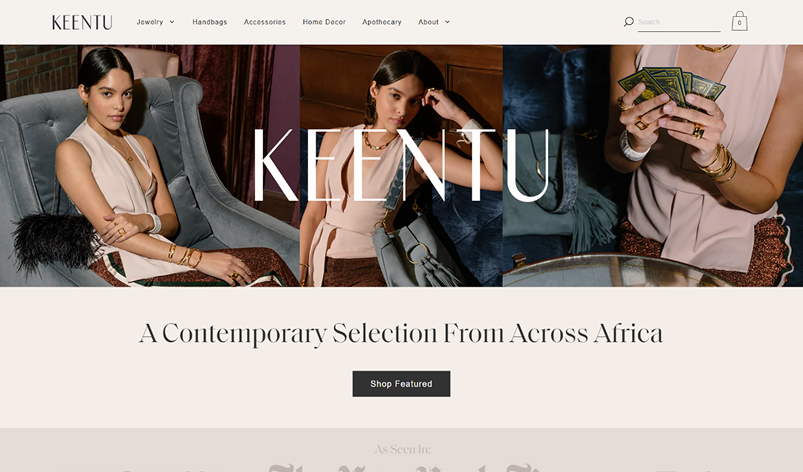
Task: Expand the chevron beside About
Action: pos(447,22)
